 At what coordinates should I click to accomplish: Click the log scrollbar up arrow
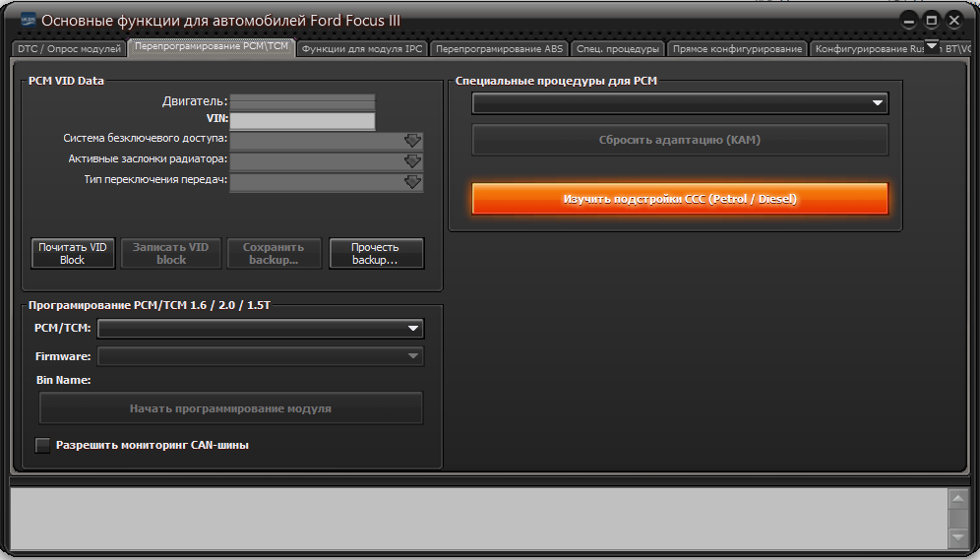click(957, 497)
